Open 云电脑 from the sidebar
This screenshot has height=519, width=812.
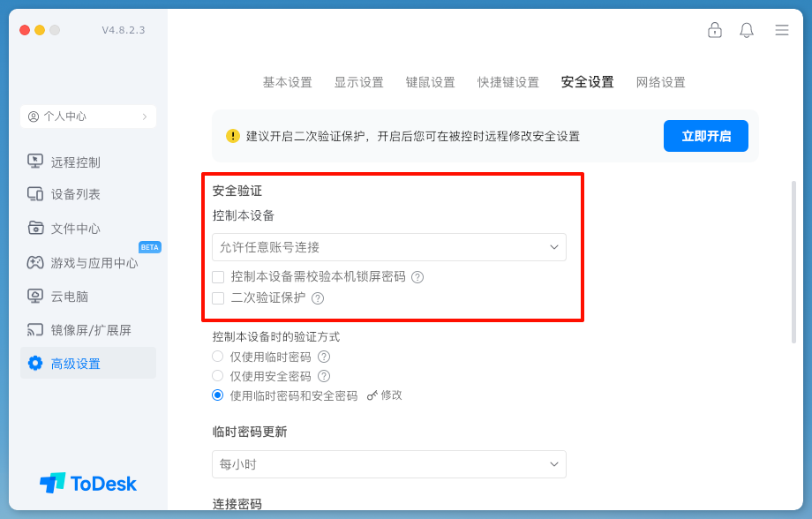click(69, 297)
